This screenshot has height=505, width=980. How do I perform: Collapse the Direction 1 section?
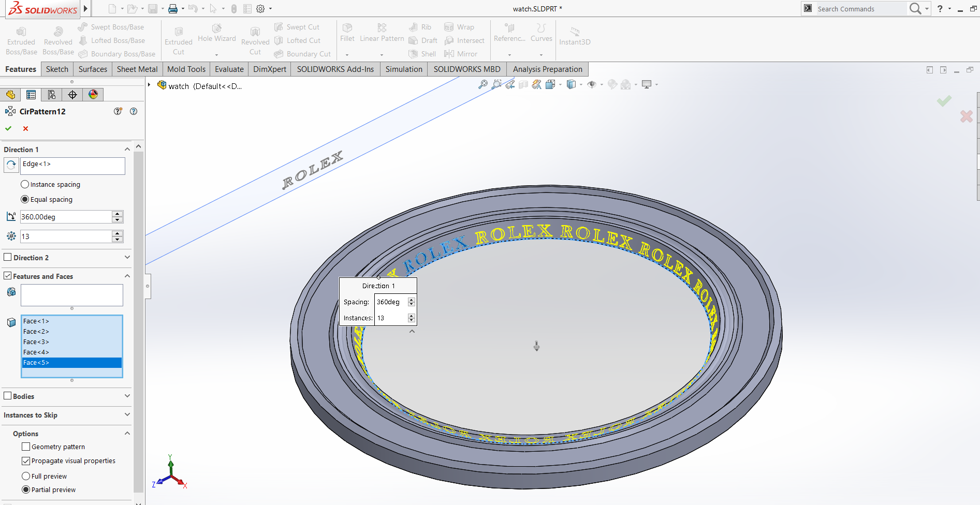click(x=127, y=150)
